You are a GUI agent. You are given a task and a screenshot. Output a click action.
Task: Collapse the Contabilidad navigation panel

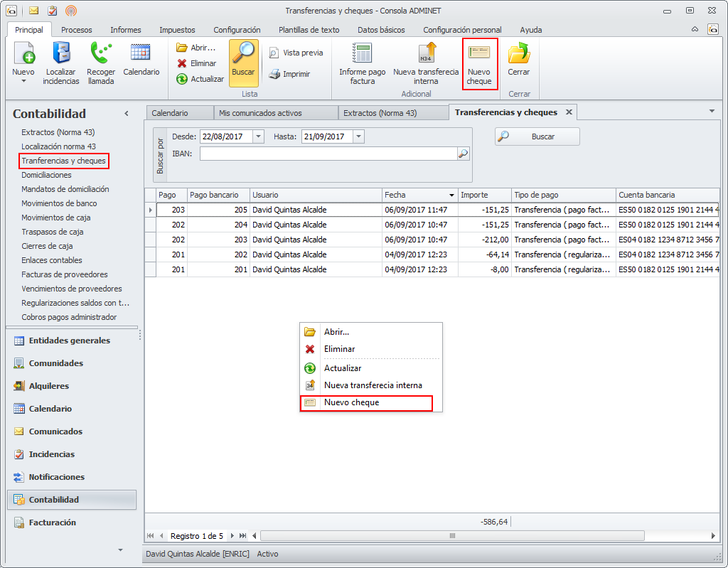pyautogui.click(x=127, y=114)
